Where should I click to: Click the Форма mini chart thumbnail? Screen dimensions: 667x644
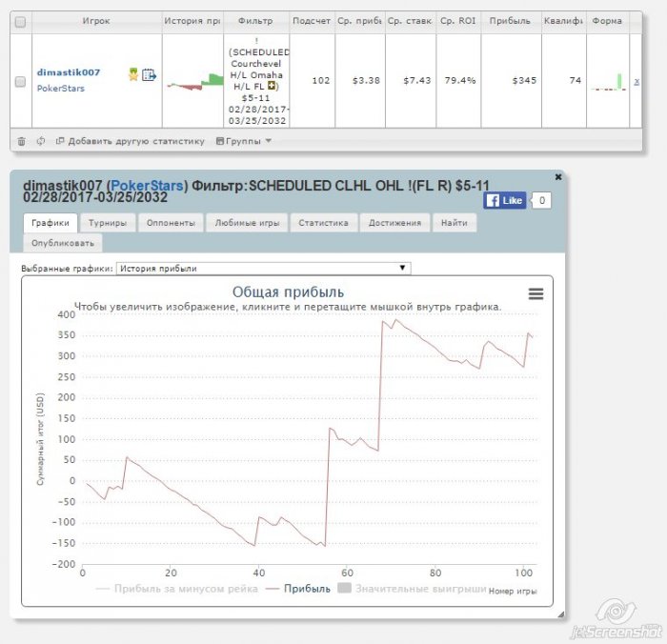coord(608,82)
